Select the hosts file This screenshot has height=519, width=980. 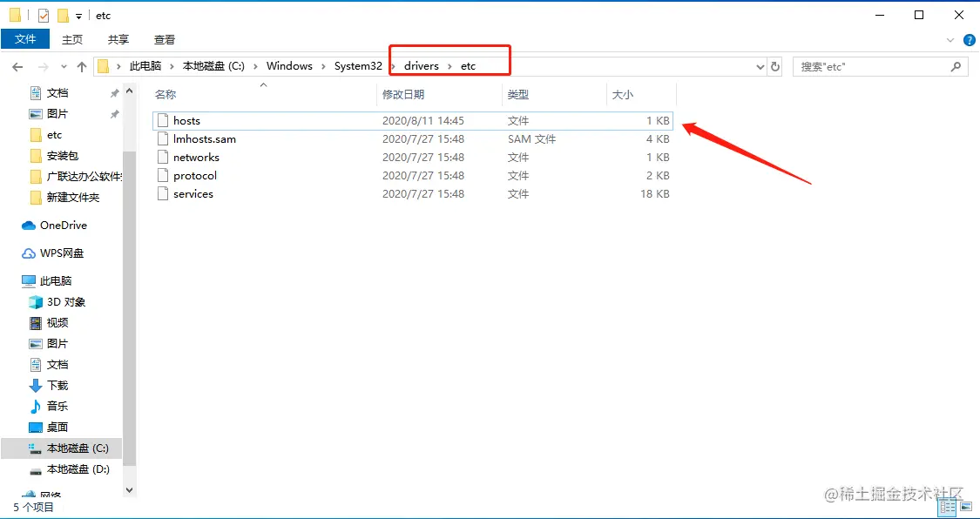[413, 120]
